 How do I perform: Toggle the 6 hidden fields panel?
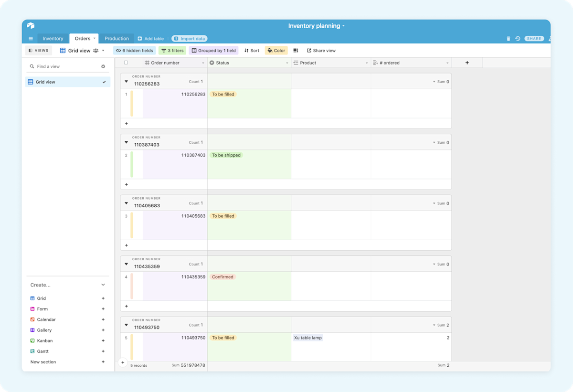coord(134,50)
